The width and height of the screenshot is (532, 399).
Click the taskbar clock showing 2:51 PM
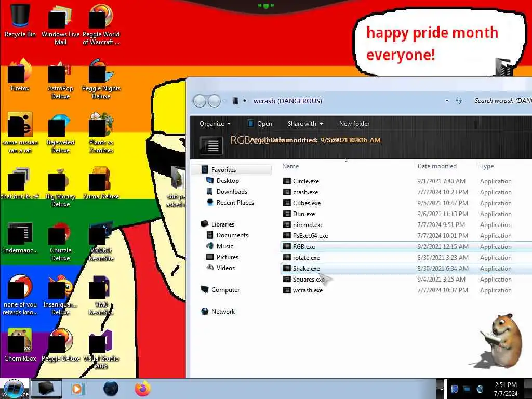(x=506, y=389)
